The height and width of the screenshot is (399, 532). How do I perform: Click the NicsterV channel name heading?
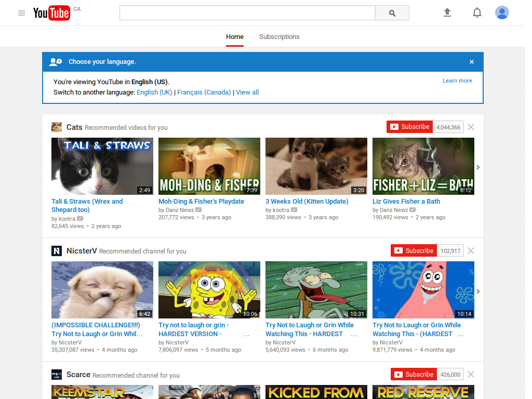(x=82, y=251)
